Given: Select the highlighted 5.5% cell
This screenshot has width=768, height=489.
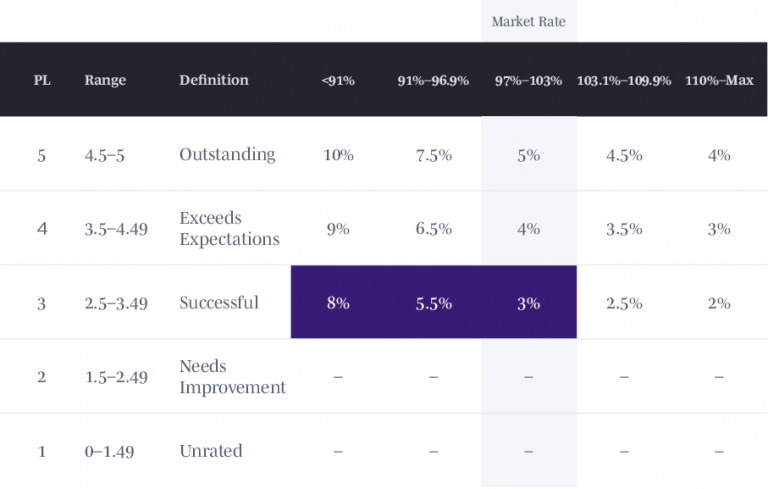Looking at the screenshot, I should pos(434,303).
